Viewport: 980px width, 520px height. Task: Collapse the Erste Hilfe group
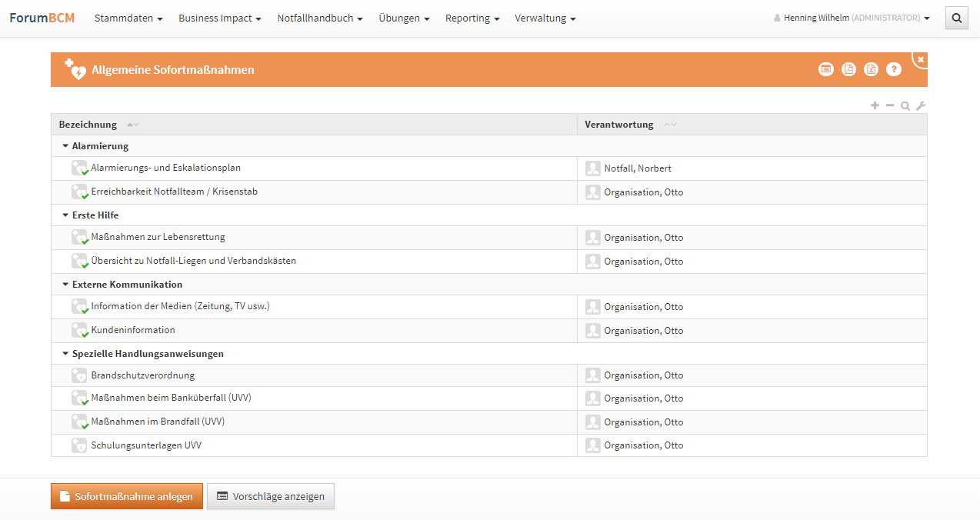click(x=65, y=215)
